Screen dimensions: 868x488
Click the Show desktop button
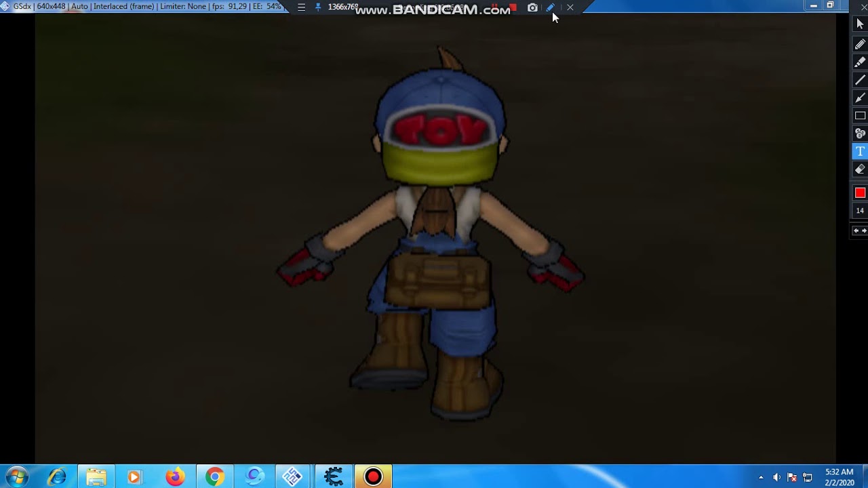(864, 477)
